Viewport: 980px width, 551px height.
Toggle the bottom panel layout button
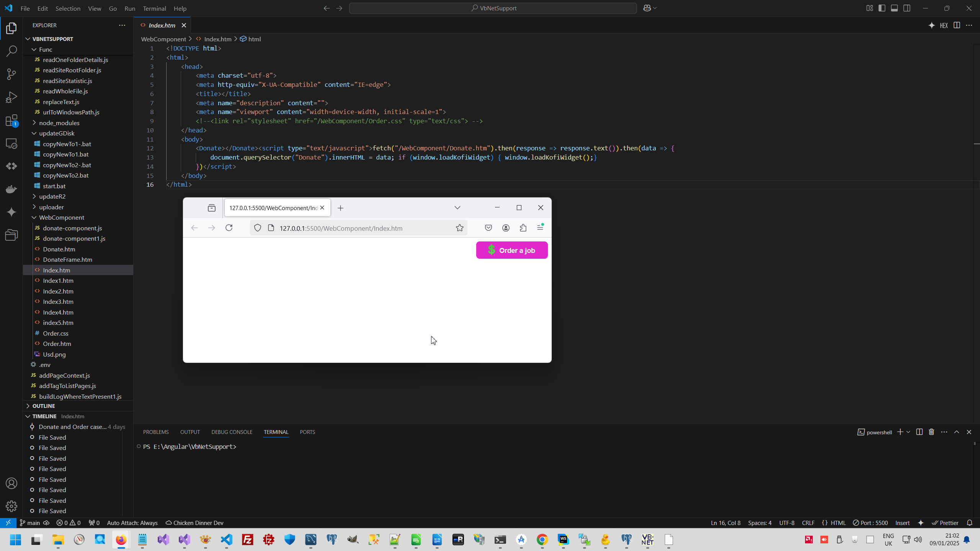click(894, 8)
